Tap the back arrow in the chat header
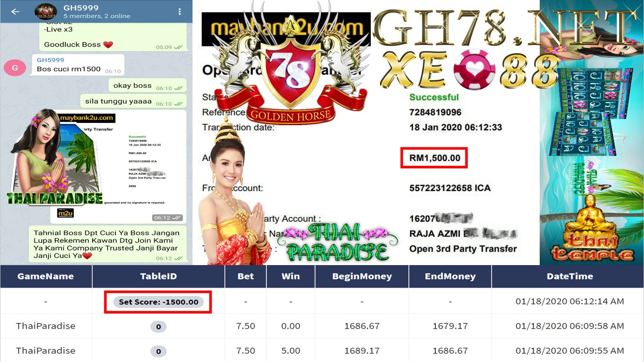644x362 pixels. (15, 12)
